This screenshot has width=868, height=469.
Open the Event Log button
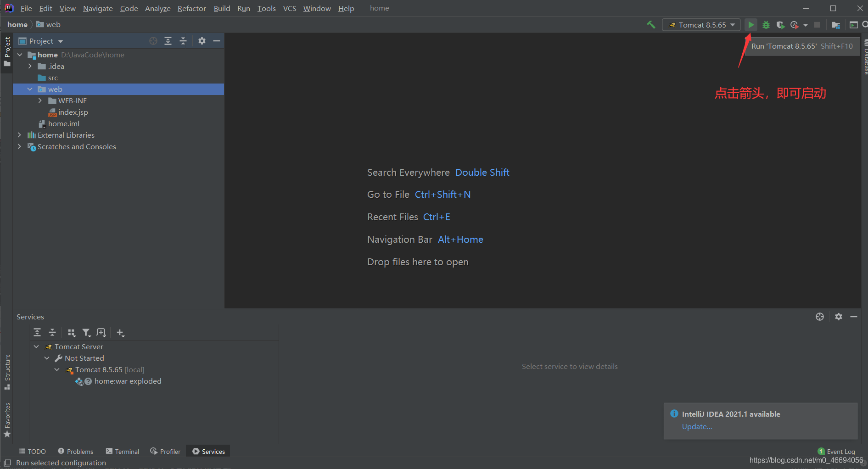(836, 452)
